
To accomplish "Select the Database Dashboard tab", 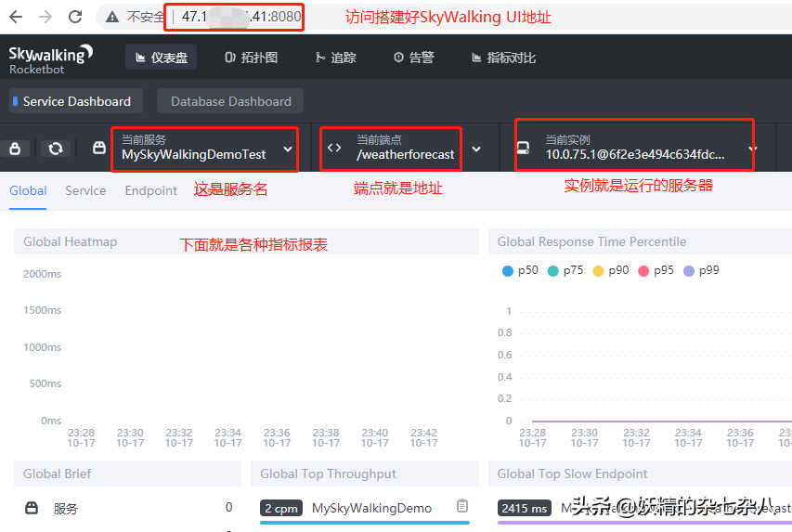I will [230, 101].
